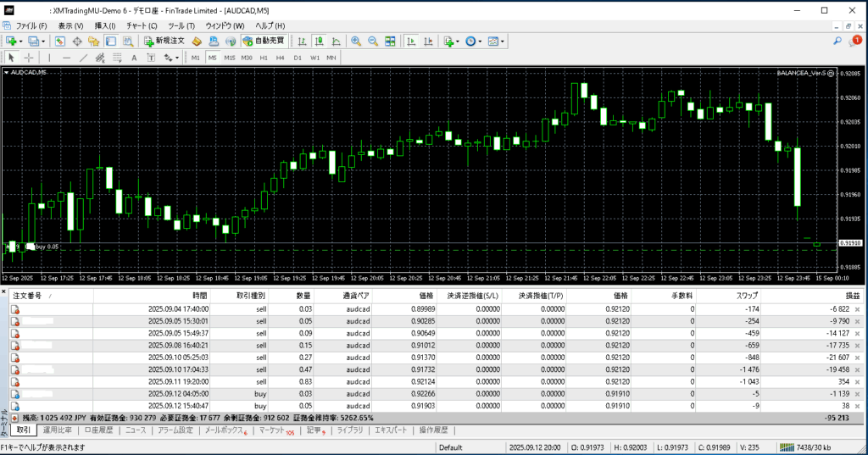Open the search magnifier icon
The width and height of the screenshot is (868, 455).
pos(837,41)
